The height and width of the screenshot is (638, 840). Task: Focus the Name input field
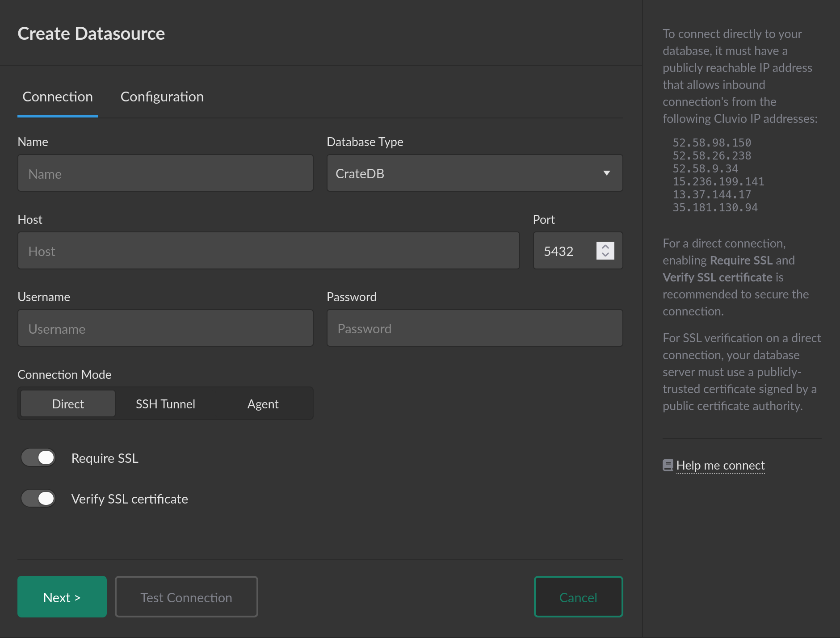165,173
